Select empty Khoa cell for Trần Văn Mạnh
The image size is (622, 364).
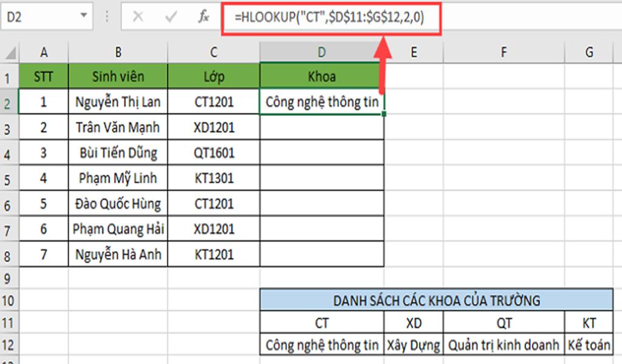coord(322,127)
